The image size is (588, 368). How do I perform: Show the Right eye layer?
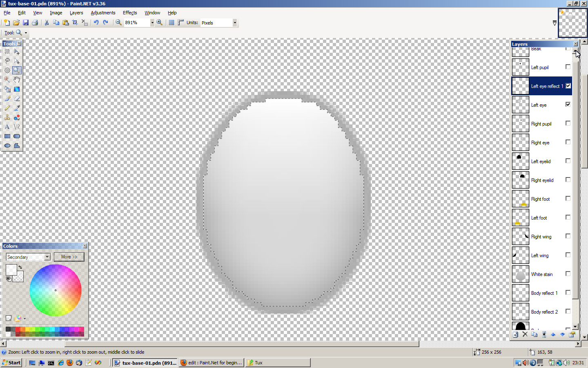(568, 142)
